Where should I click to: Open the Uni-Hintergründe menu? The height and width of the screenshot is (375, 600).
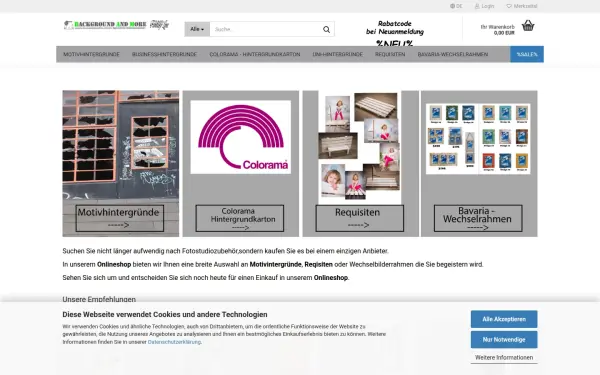(337, 54)
